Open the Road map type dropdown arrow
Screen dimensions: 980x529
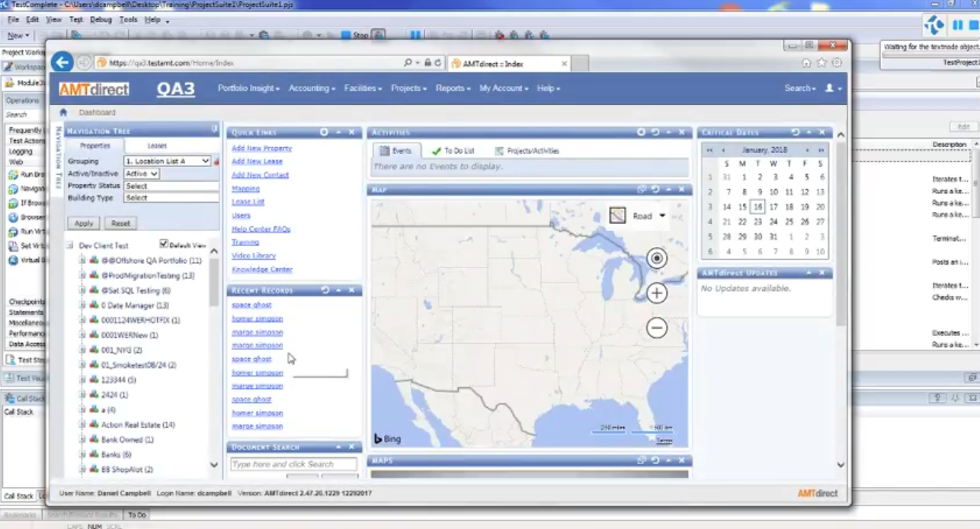(x=662, y=216)
